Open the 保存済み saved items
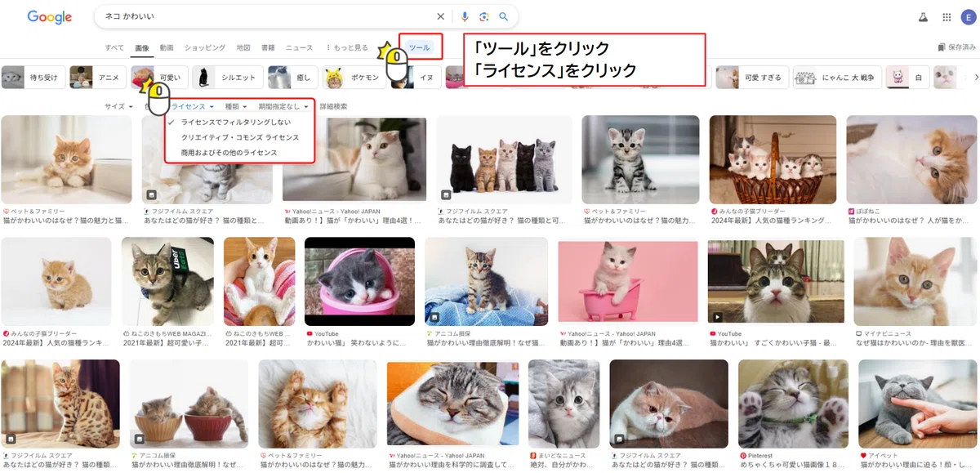The width and height of the screenshot is (980, 473). [958, 47]
